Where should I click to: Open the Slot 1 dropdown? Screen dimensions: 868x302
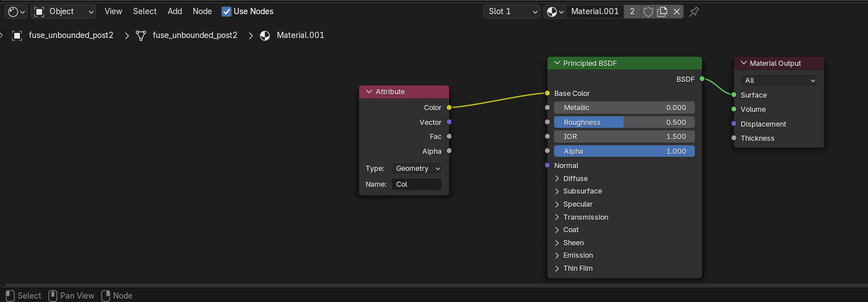coord(512,11)
